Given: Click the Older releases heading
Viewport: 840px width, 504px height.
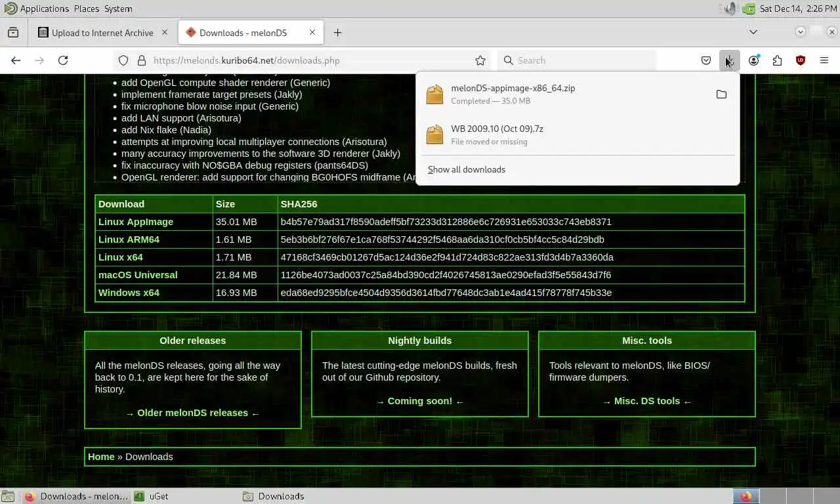Looking at the screenshot, I should coord(193,341).
